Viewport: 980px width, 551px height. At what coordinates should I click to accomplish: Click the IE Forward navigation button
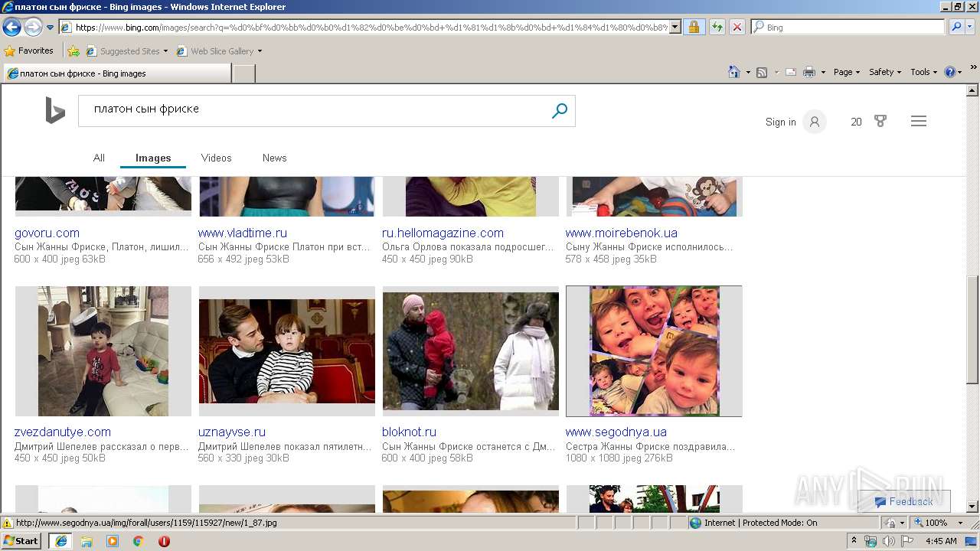[33, 28]
